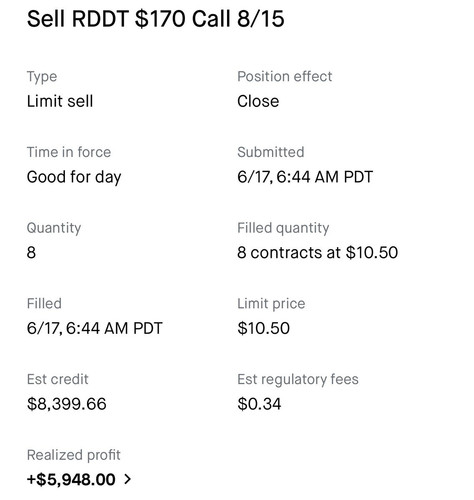This screenshot has height=500, width=474.
Task: Select the Limit price label
Action: pos(271,304)
